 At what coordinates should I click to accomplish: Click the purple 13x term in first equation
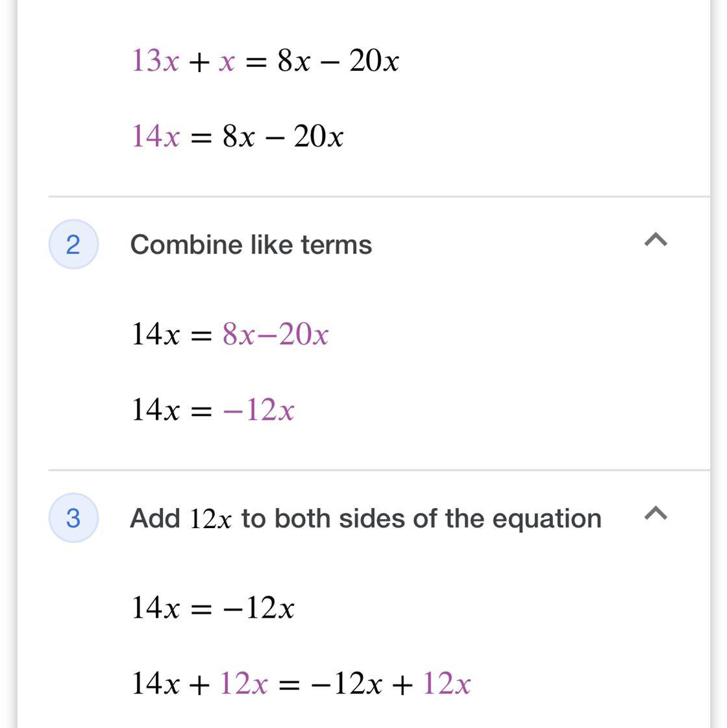[x=155, y=61]
